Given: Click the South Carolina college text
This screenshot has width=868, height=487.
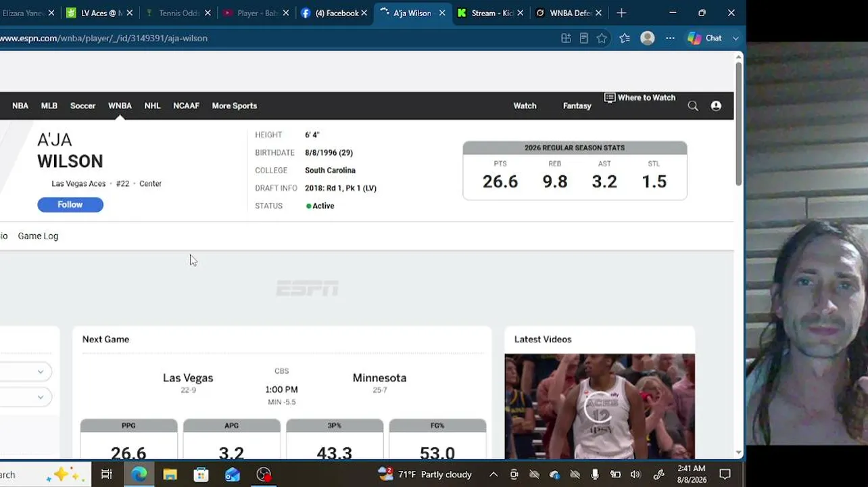Looking at the screenshot, I should [330, 170].
